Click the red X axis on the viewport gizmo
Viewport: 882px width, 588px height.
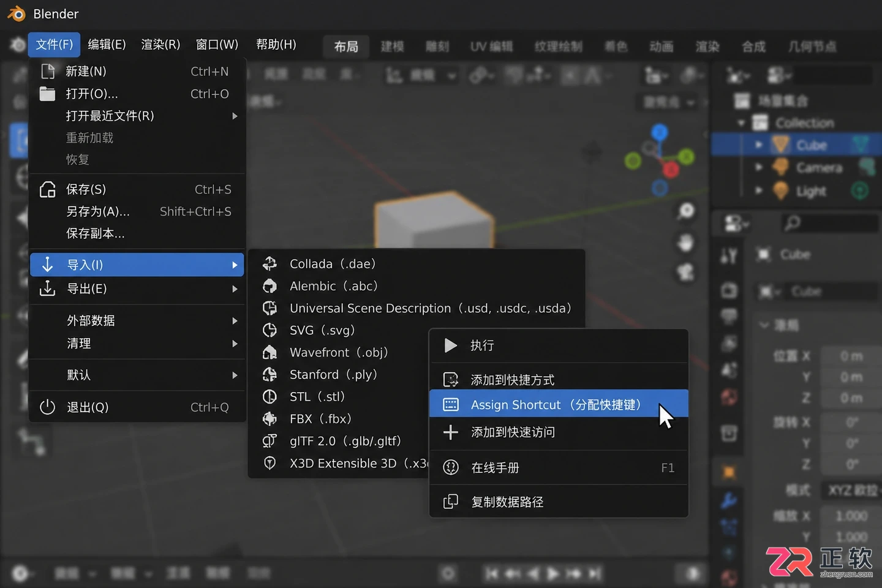click(671, 169)
